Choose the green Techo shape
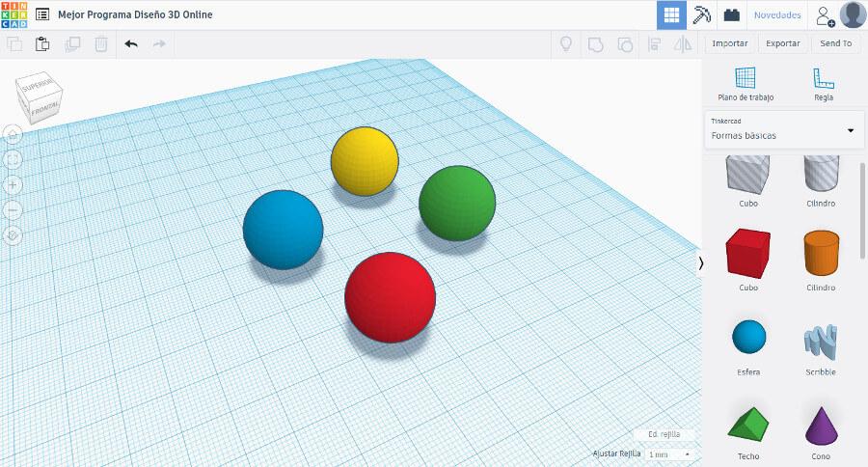868x467 pixels. pyautogui.click(x=747, y=425)
